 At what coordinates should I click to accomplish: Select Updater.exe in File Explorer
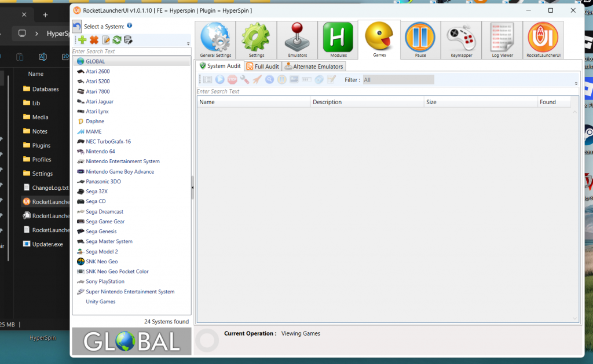click(43, 244)
